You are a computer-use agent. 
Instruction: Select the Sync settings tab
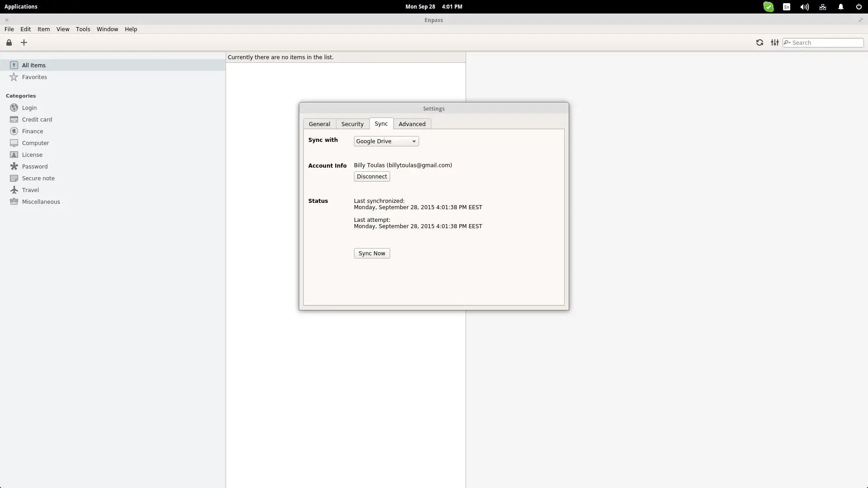pos(381,123)
